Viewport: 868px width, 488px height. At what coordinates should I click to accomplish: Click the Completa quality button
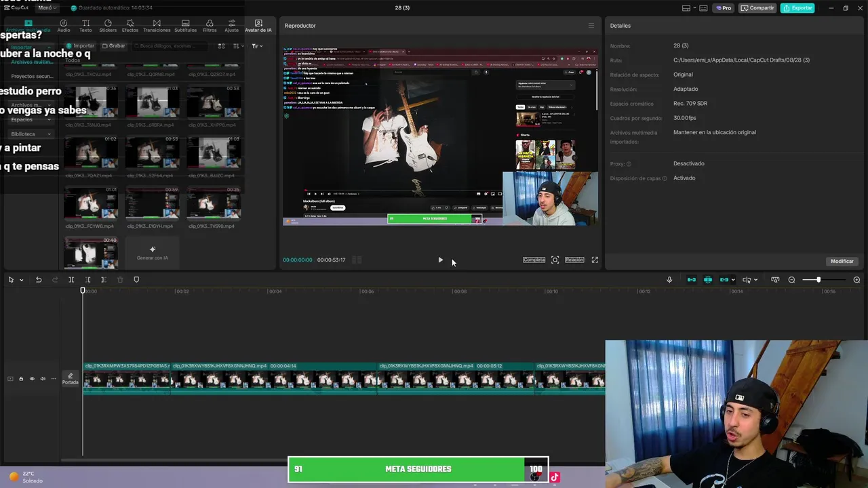534,260
